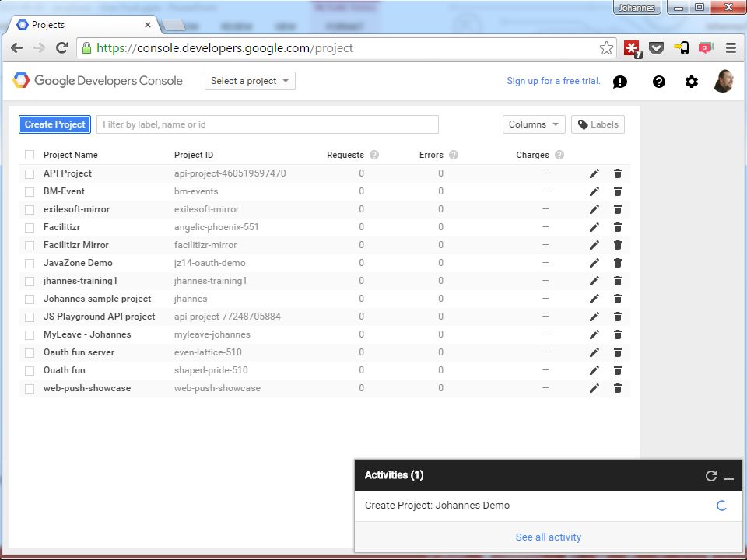The image size is (747, 560).
Task: Click the pencil icon for BM-Event
Action: click(x=594, y=191)
